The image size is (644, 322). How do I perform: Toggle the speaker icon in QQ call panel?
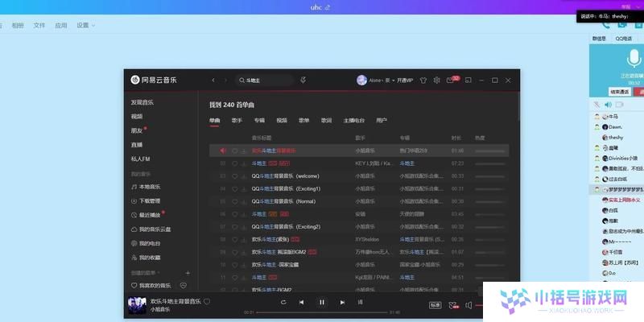pyautogui.click(x=608, y=105)
